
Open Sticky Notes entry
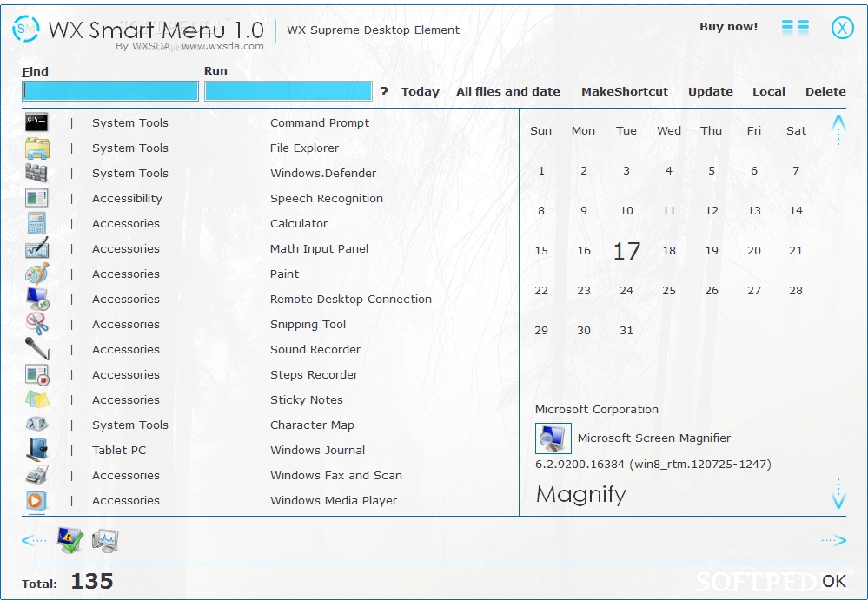307,399
